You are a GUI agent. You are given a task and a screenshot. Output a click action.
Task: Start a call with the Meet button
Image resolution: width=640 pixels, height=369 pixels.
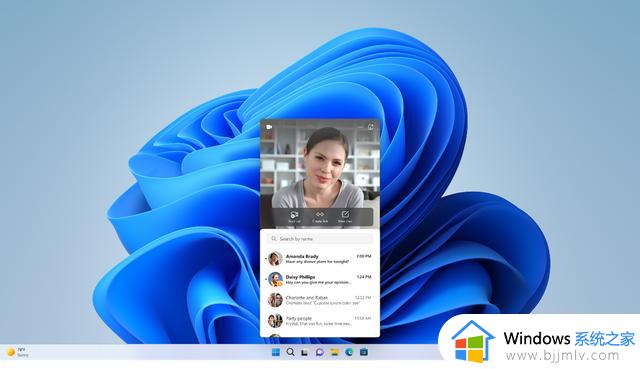(294, 217)
